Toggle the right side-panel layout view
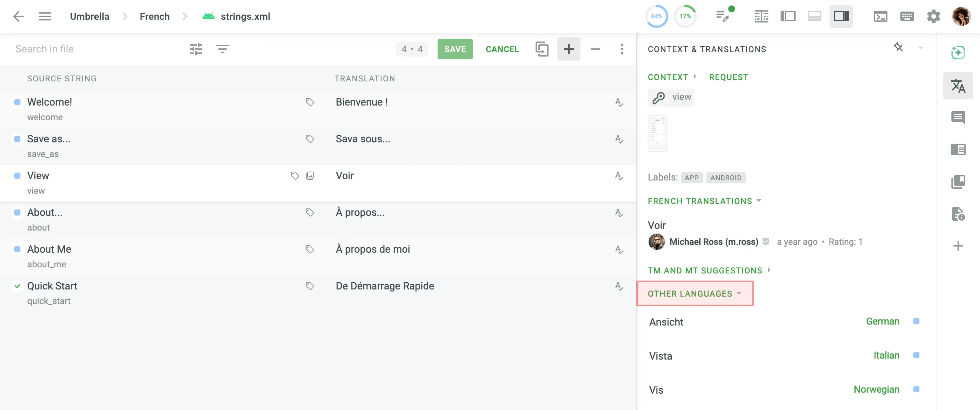The height and width of the screenshot is (410, 980). point(841,16)
